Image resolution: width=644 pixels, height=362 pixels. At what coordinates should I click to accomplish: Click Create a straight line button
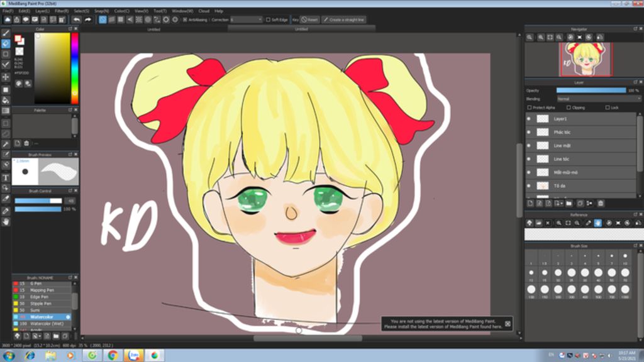(x=344, y=19)
